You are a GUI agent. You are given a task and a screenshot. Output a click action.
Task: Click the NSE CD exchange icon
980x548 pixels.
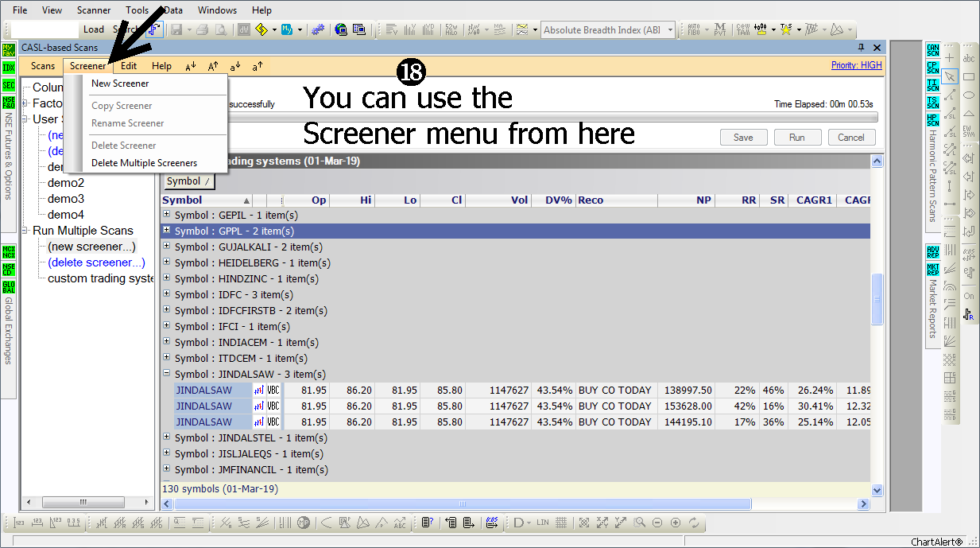(9, 269)
